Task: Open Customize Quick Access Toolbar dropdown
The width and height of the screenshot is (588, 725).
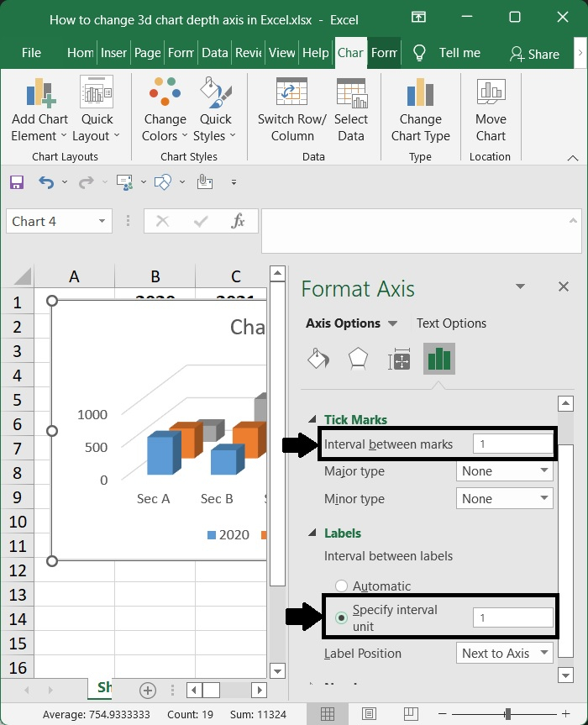Action: click(x=234, y=182)
